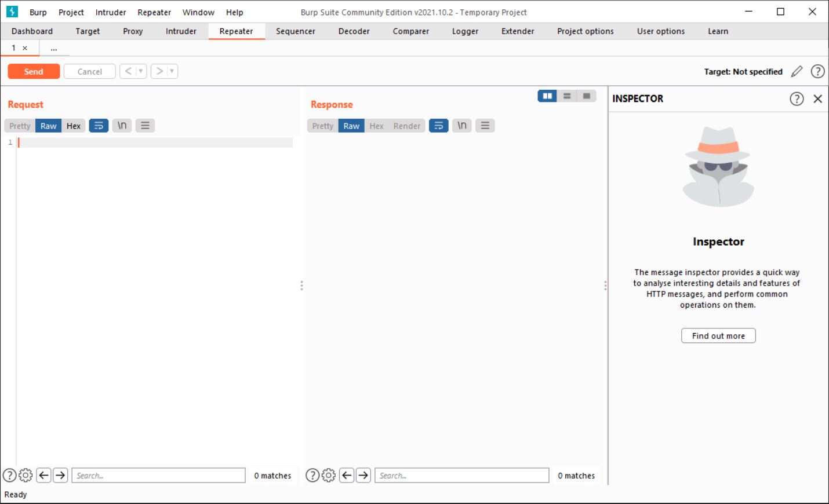Click the divider handle between Request and Response
The width and height of the screenshot is (829, 504).
pos(301,286)
